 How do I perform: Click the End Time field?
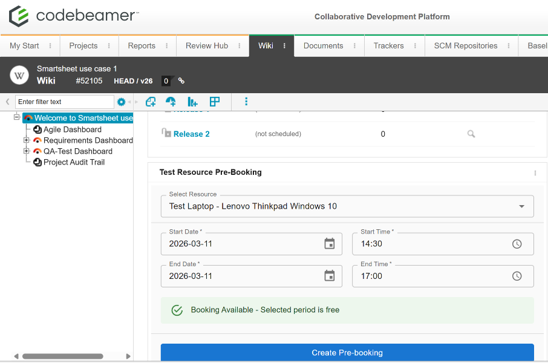[443, 276]
